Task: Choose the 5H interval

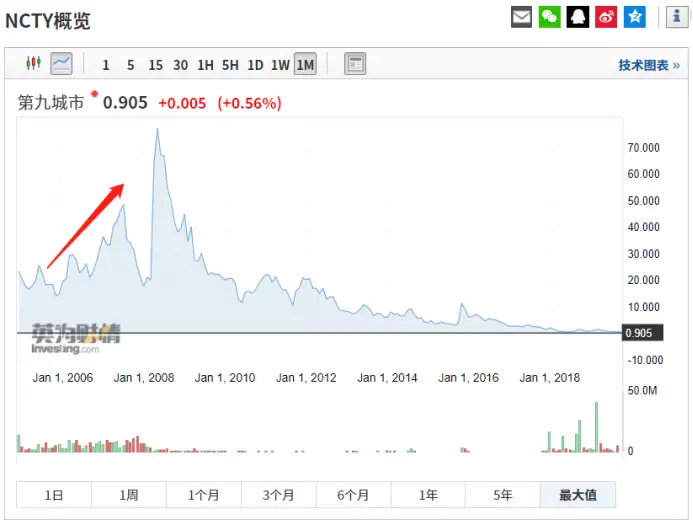Action: [x=230, y=65]
